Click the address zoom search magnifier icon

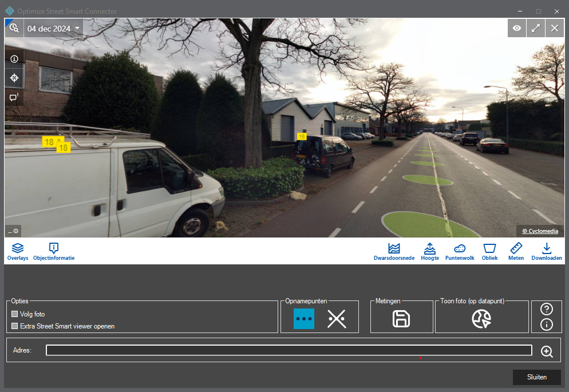(x=547, y=351)
